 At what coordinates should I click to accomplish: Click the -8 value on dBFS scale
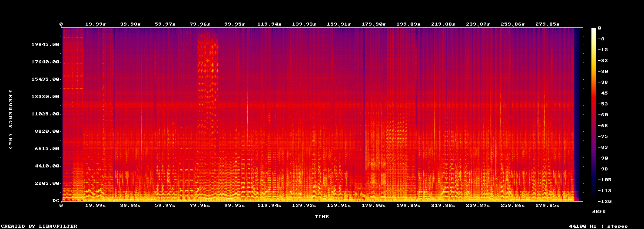click(601, 39)
